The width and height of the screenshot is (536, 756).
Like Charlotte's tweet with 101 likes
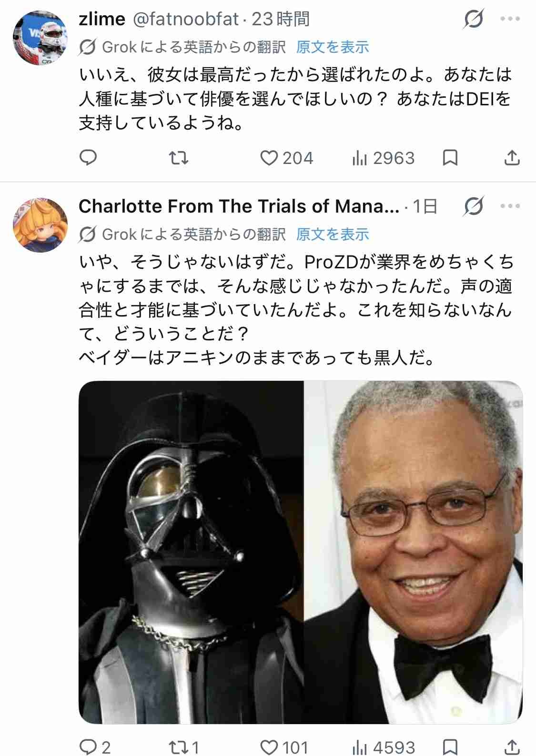(284, 746)
